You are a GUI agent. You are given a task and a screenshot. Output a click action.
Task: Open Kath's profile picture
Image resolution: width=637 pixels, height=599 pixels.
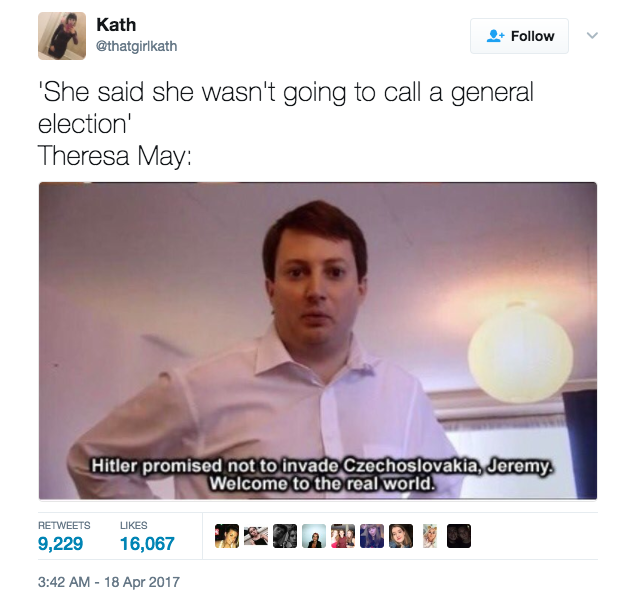click(62, 36)
